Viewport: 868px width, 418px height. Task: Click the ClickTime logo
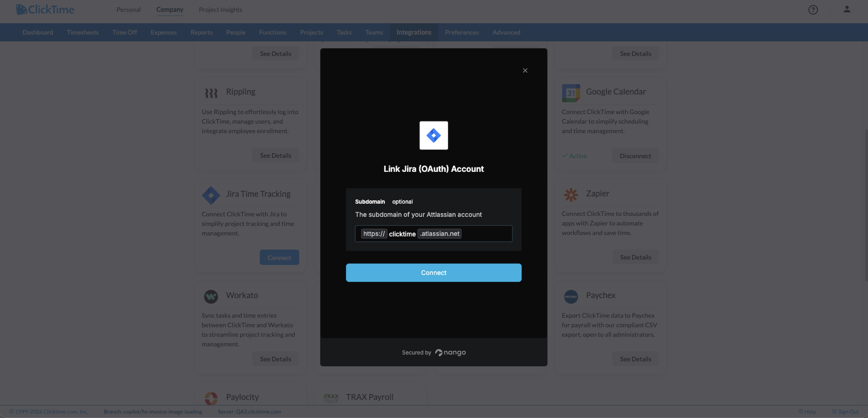(45, 9)
